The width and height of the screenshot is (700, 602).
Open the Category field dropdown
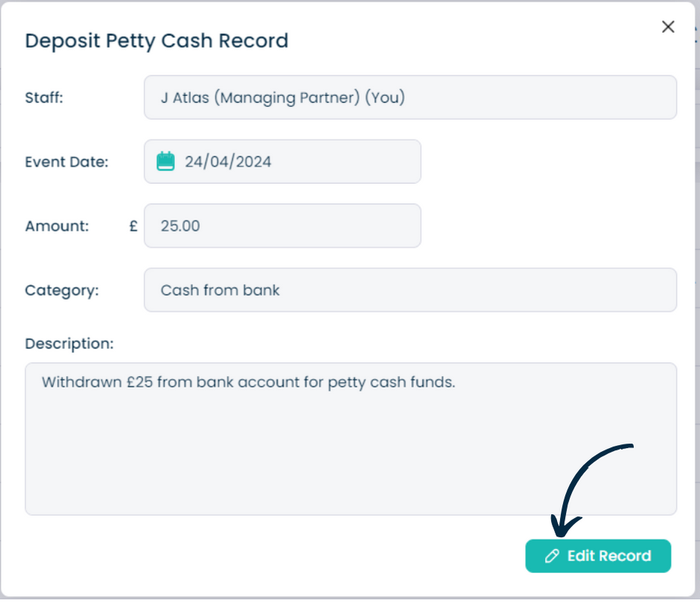[x=410, y=290]
